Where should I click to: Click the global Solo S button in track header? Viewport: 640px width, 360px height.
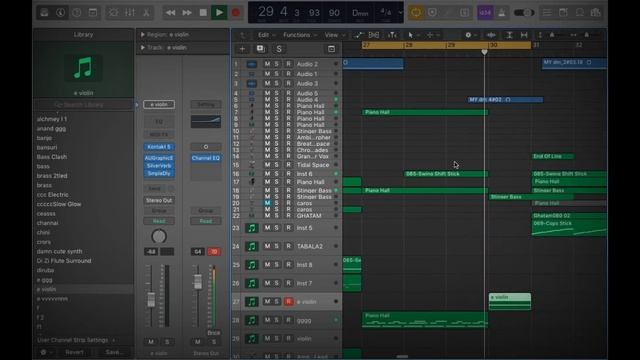(279, 49)
